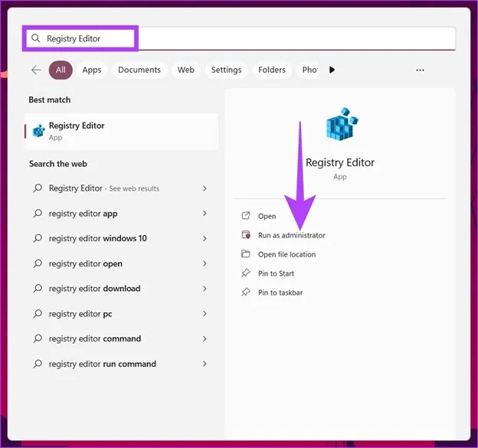The height and width of the screenshot is (448, 478).
Task: Click search icon beside 'registry editor open'
Action: tap(38, 263)
